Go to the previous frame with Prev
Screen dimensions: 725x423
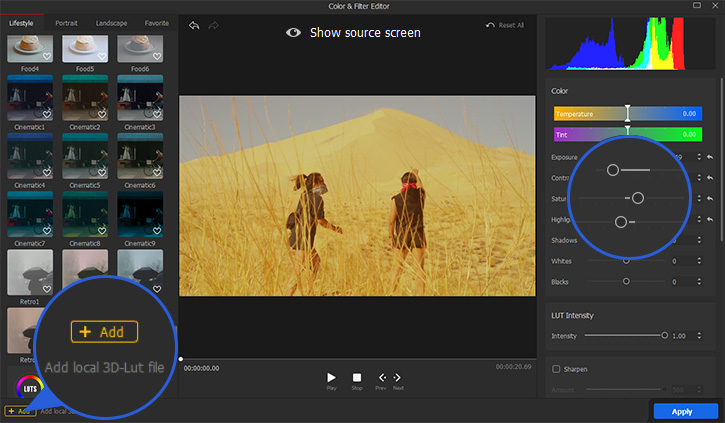[x=381, y=378]
